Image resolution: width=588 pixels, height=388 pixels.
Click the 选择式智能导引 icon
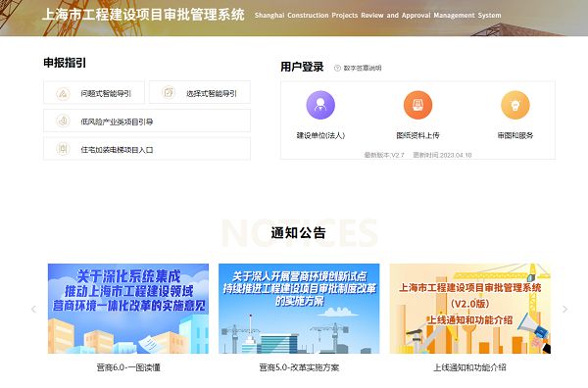coord(169,92)
